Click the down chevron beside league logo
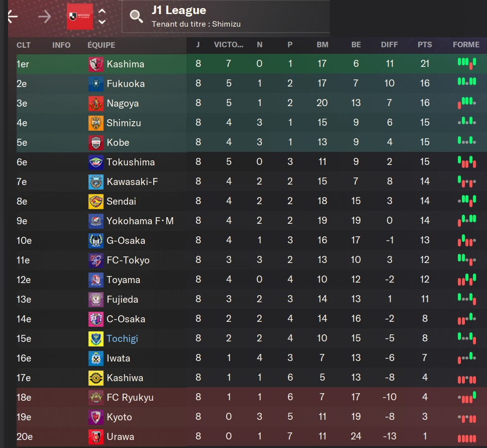Screen dimensions: 487x448 (x=102, y=22)
